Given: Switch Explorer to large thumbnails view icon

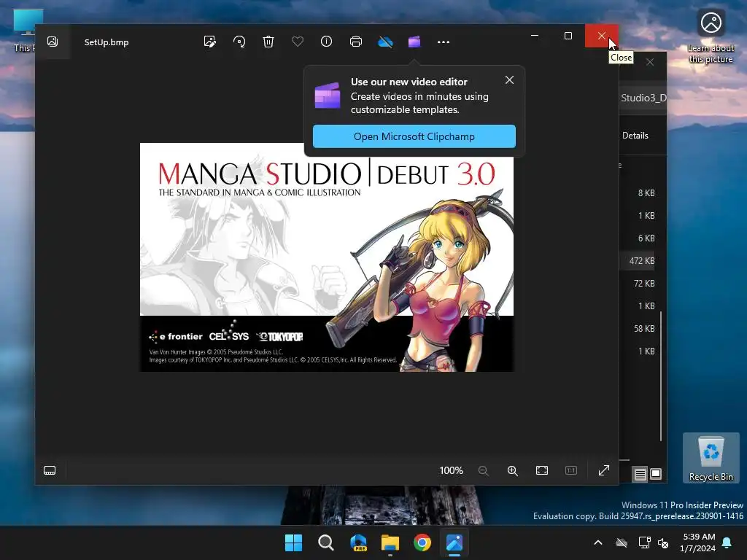Looking at the screenshot, I should (656, 474).
